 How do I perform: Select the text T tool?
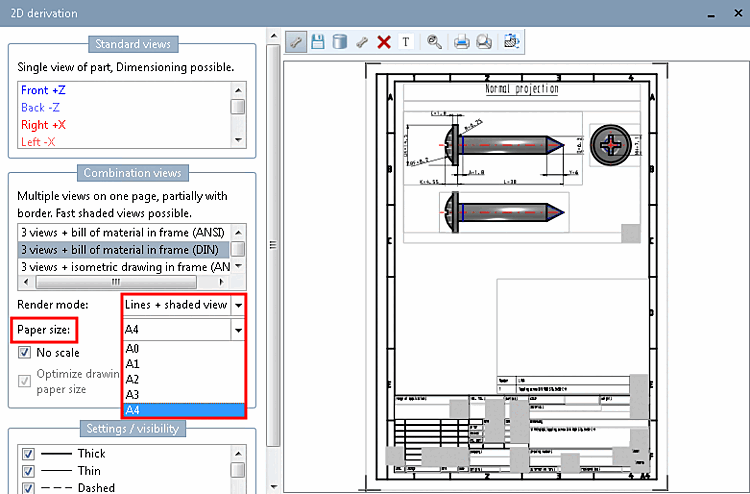[x=406, y=42]
